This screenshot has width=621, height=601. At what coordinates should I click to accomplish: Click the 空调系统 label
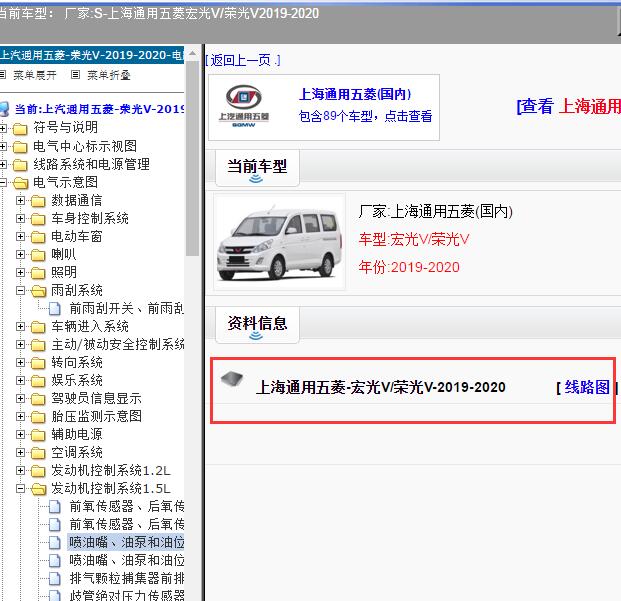[x=77, y=453]
